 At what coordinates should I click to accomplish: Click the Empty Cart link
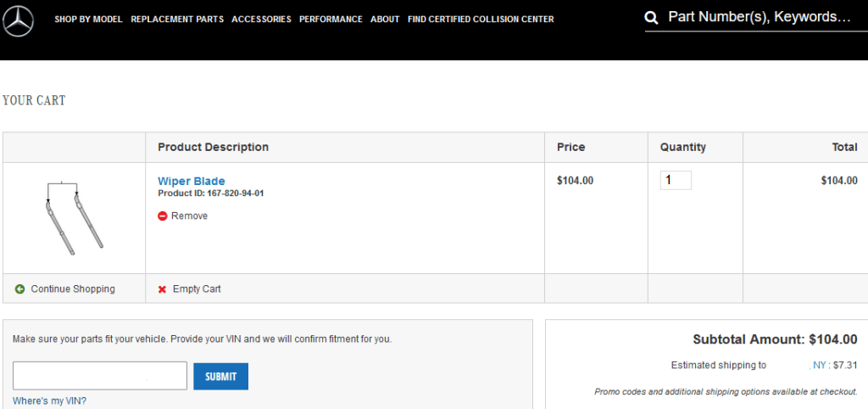point(197,289)
